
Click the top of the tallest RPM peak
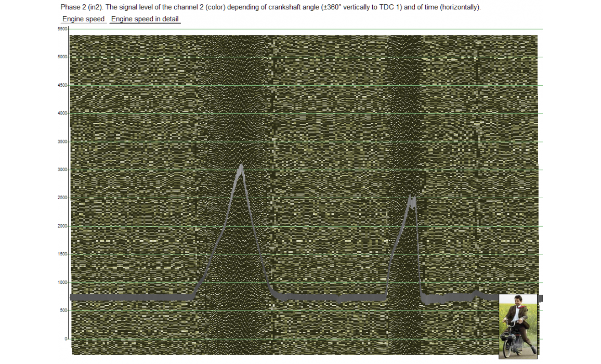[x=241, y=166]
